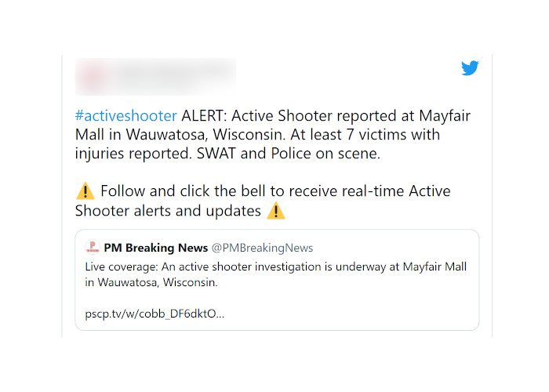Screen dimensions: 549x392
Task: Click the 'Follow and click the bell' paragraph
Action: (x=263, y=201)
